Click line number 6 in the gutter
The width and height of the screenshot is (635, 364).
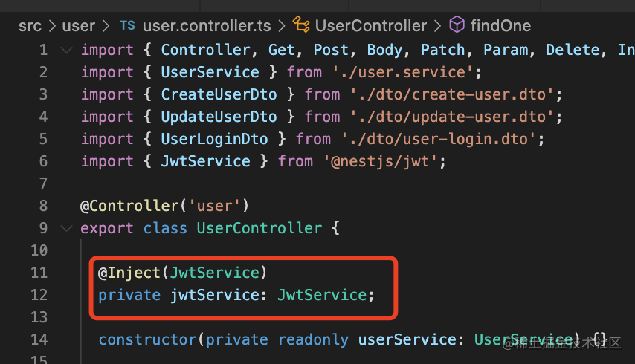tap(43, 162)
